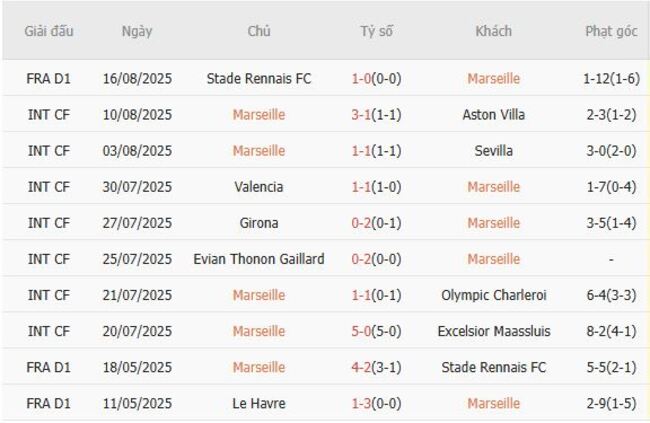Click the 1-3 score of Le Havre match
This screenshot has height=423, width=650.
click(362, 404)
